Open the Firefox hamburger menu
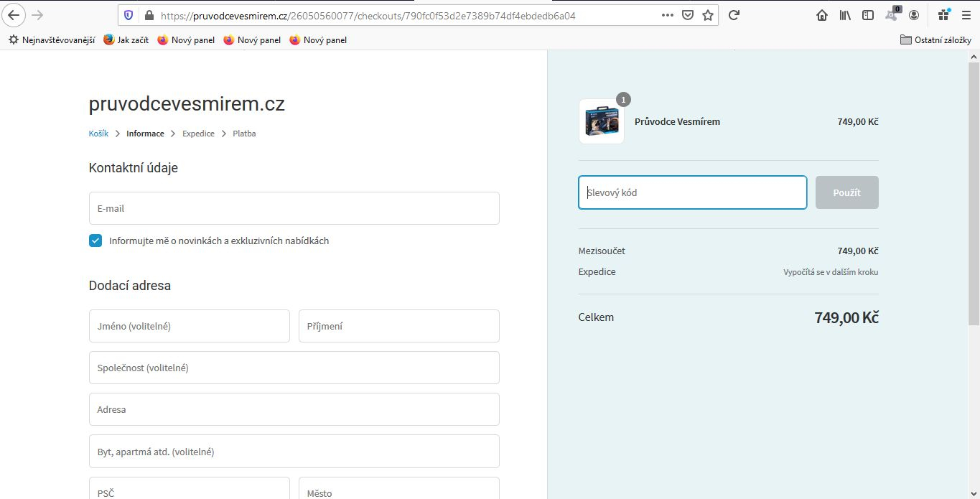 (x=966, y=15)
